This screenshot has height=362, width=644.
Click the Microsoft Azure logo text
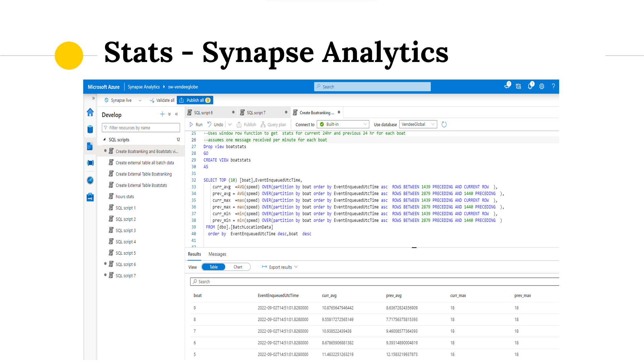pos(104,87)
